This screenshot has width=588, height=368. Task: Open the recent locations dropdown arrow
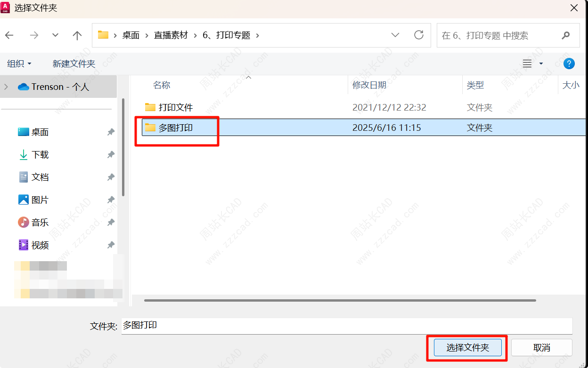pos(55,35)
